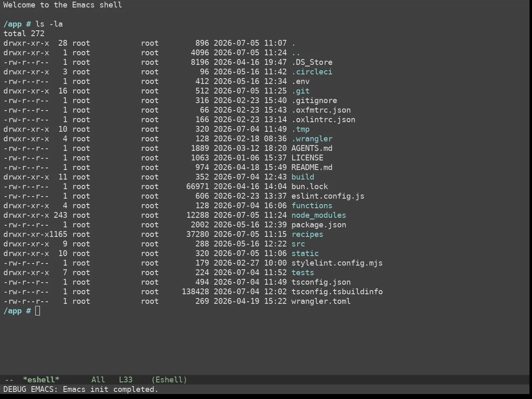Screen dimensions: 532x399
Task: Click the 'Welcome to the Emacs shell' banner
Action: [x=63, y=5]
